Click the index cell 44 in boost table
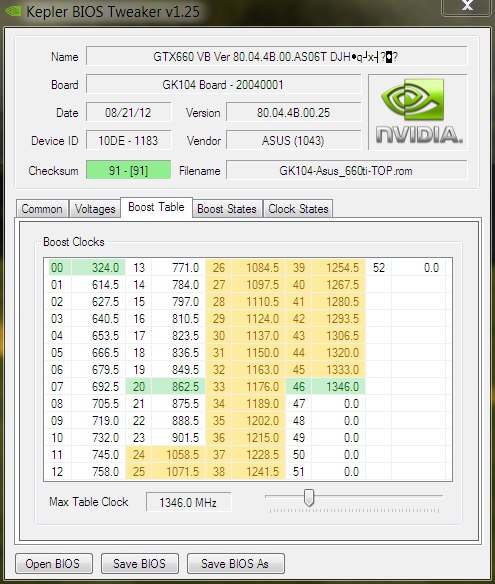 click(299, 352)
